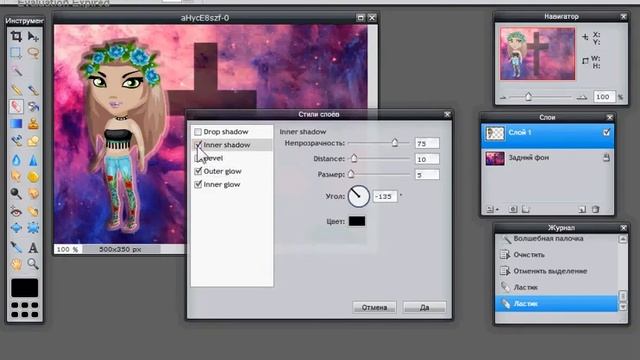The width and height of the screenshot is (640, 360).
Task: Select the Color Replace tool
Action: pyautogui.click(x=16, y=141)
